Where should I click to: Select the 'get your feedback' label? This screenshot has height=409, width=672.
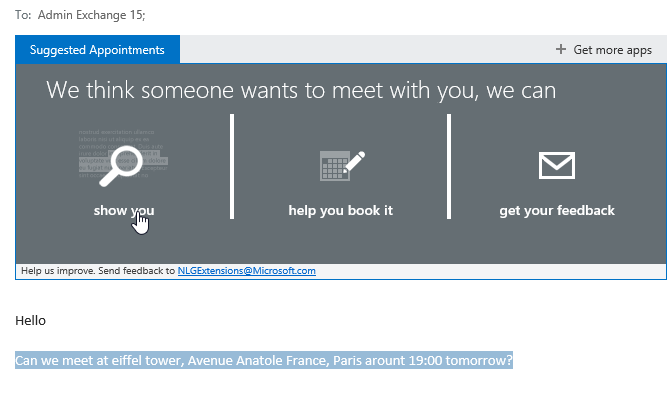point(557,210)
